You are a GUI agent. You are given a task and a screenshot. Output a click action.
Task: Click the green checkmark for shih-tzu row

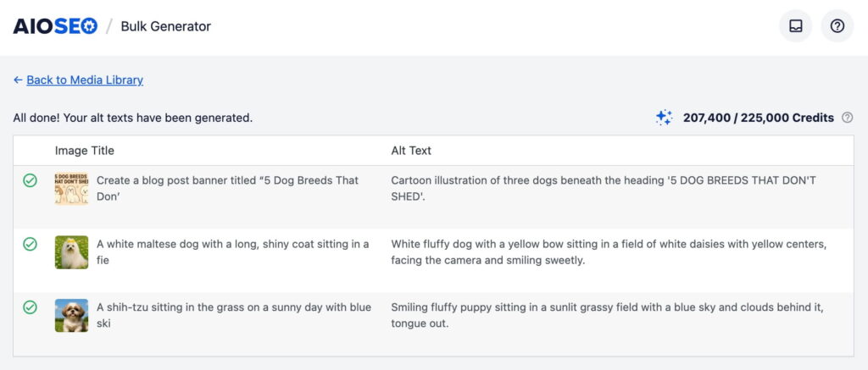pyautogui.click(x=31, y=307)
